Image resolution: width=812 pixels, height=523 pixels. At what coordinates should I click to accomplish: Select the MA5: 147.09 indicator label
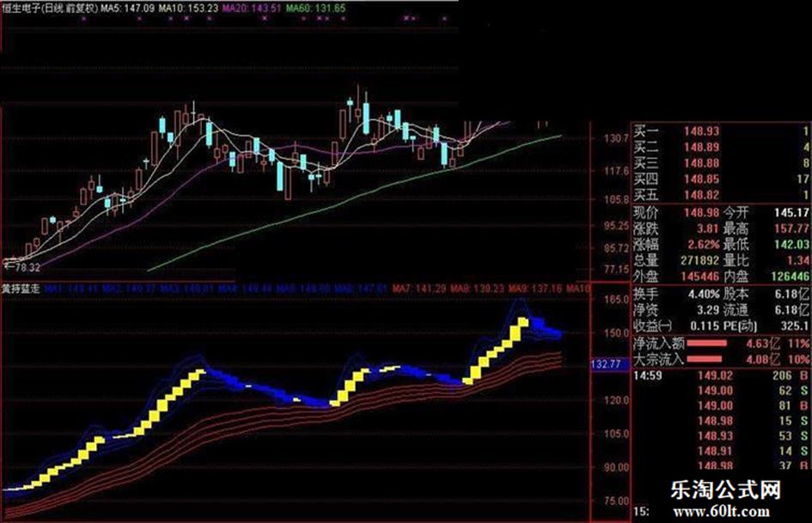coord(128,8)
